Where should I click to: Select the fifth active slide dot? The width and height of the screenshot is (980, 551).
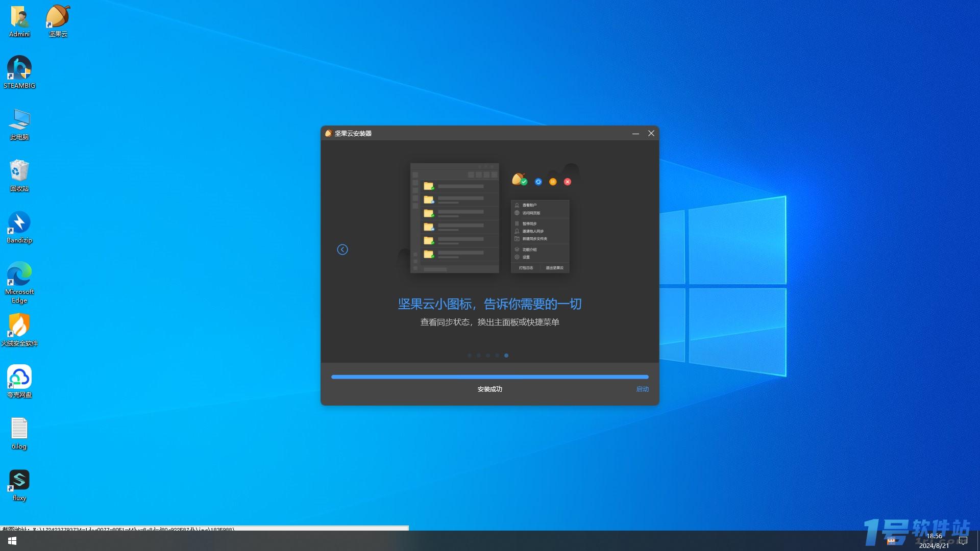click(506, 356)
